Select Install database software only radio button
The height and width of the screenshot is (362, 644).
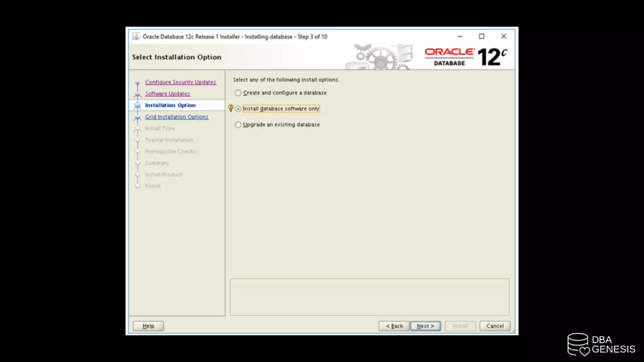pos(238,109)
